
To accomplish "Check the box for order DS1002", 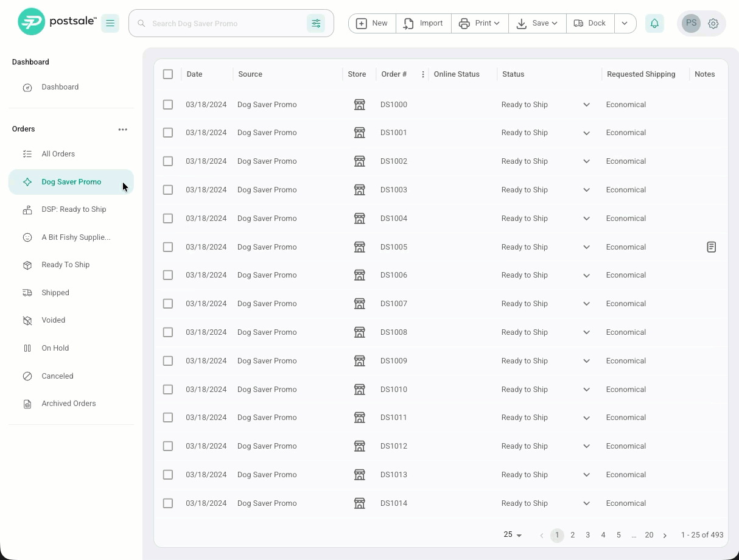I will 168,161.
